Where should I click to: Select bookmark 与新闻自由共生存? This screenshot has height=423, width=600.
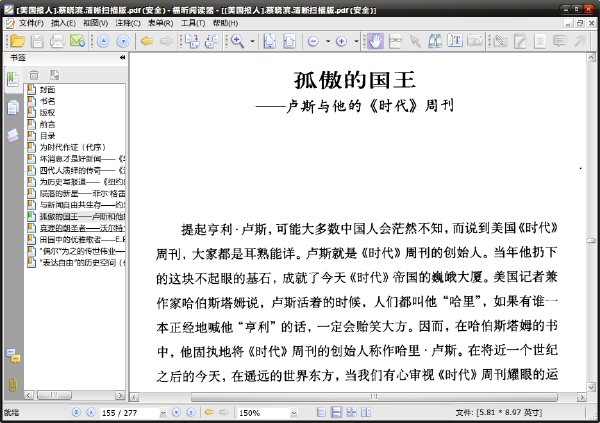(x=82, y=205)
